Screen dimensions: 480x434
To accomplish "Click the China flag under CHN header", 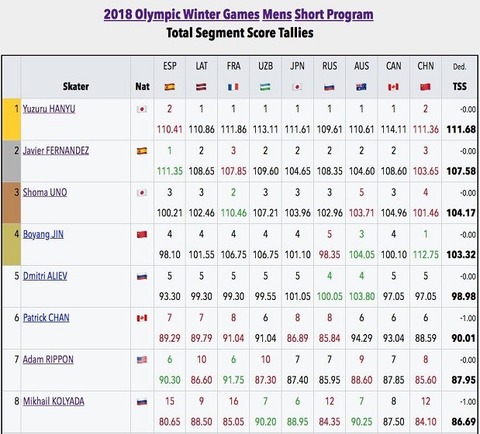I will pos(425,87).
